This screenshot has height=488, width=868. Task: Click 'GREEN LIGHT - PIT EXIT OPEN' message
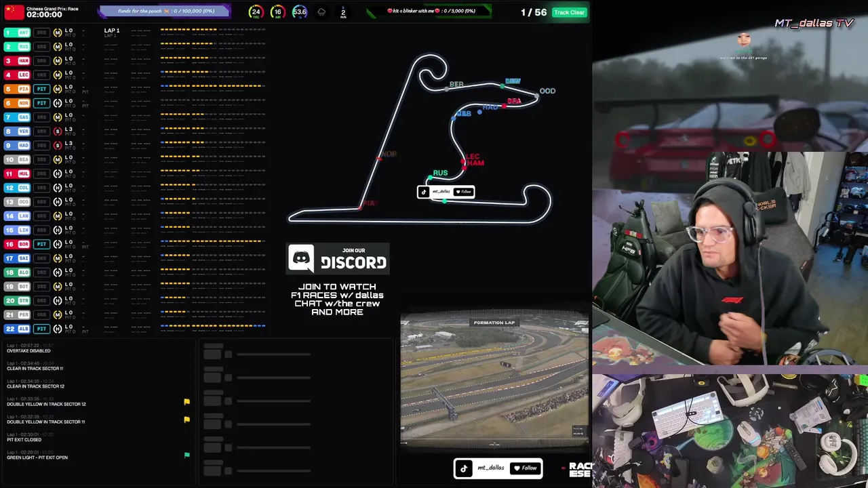click(x=37, y=457)
